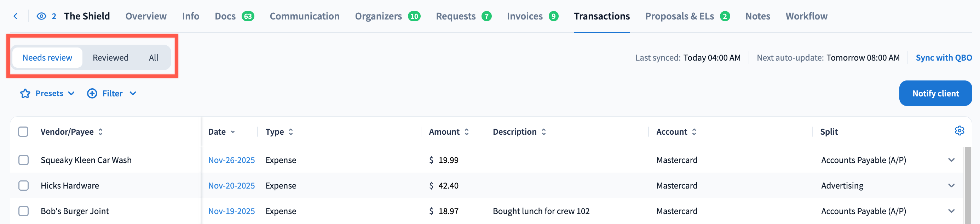Click the eye watchers icon
The width and height of the screenshot is (980, 224).
coord(41,16)
